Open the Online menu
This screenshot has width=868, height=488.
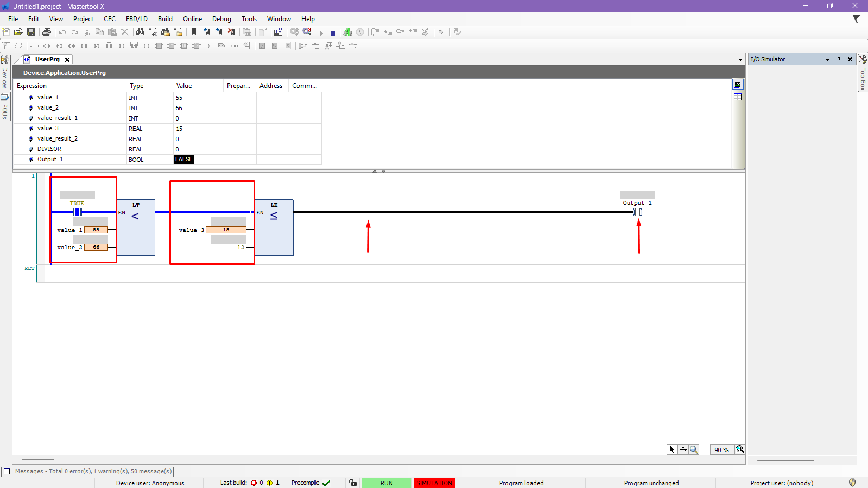click(x=192, y=19)
